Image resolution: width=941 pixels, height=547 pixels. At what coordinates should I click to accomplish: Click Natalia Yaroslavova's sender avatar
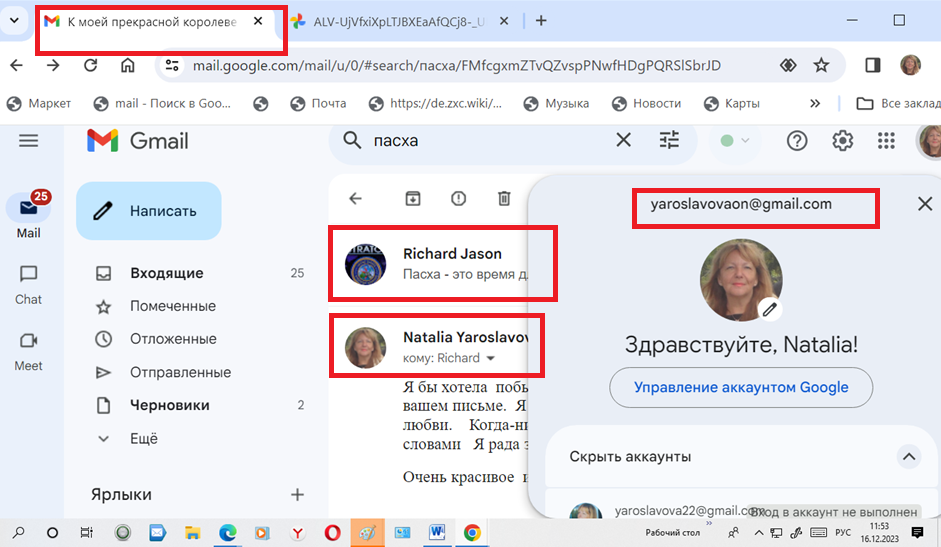click(365, 348)
